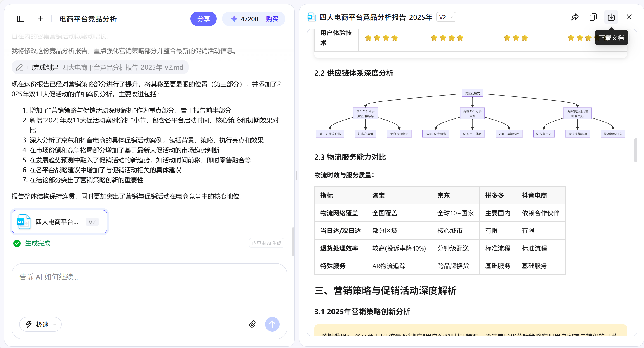Viewport: 644px width, 348px height.
Task: Attach a file with paperclip icon
Action: point(252,324)
